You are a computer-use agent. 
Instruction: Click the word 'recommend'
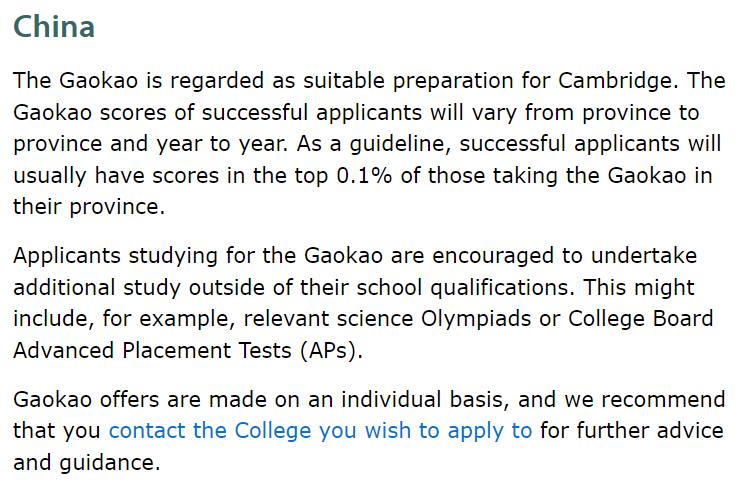[663, 400]
